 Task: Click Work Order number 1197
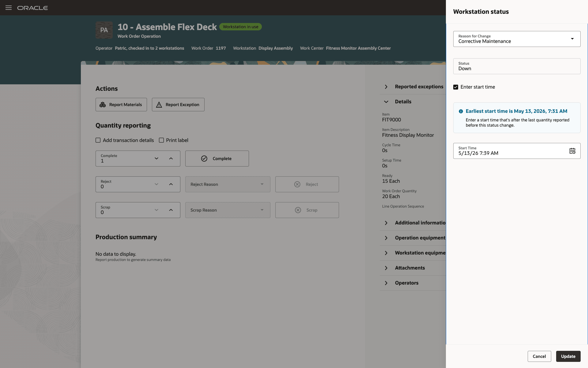coord(221,48)
